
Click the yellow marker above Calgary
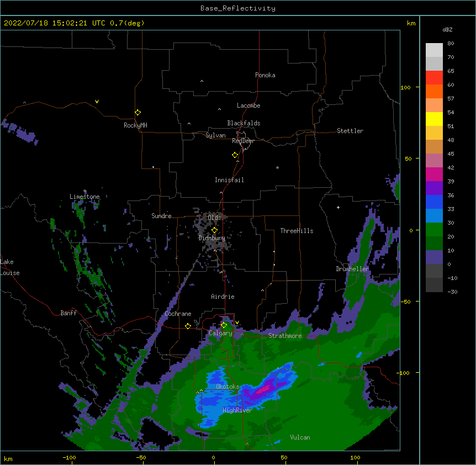click(224, 325)
